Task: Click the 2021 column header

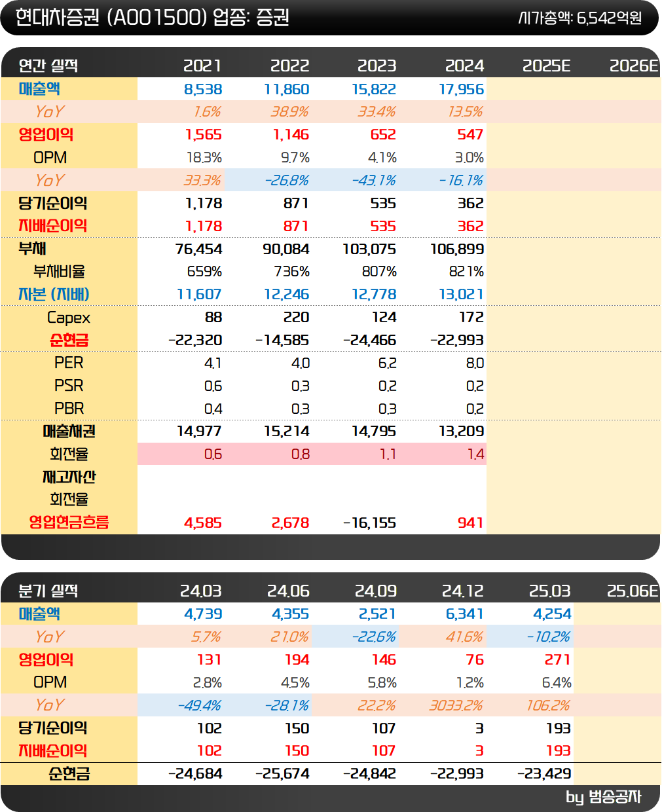Action: (202, 65)
